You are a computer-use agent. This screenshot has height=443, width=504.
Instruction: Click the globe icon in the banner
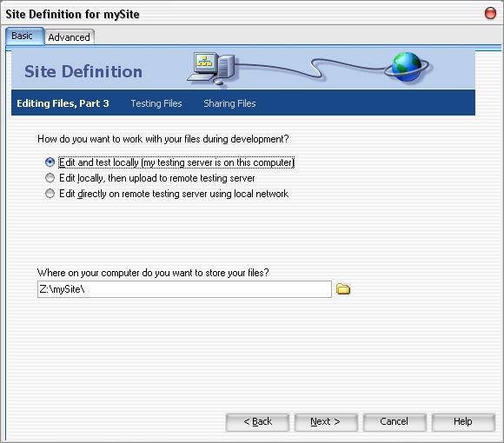(408, 67)
